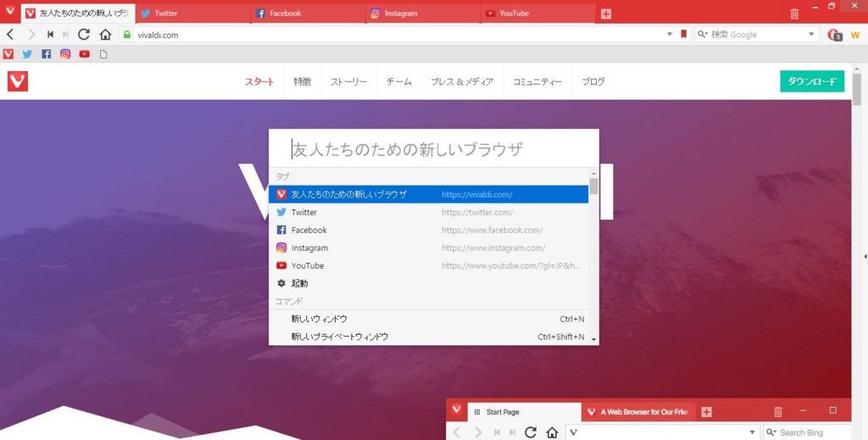Open the 特徴 navigation item
This screenshot has height=440, width=868.
point(303,81)
